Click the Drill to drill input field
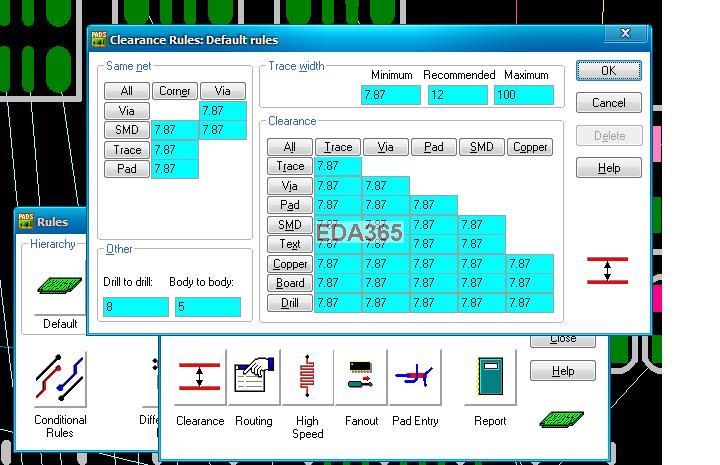The width and height of the screenshot is (720, 465). [x=136, y=307]
